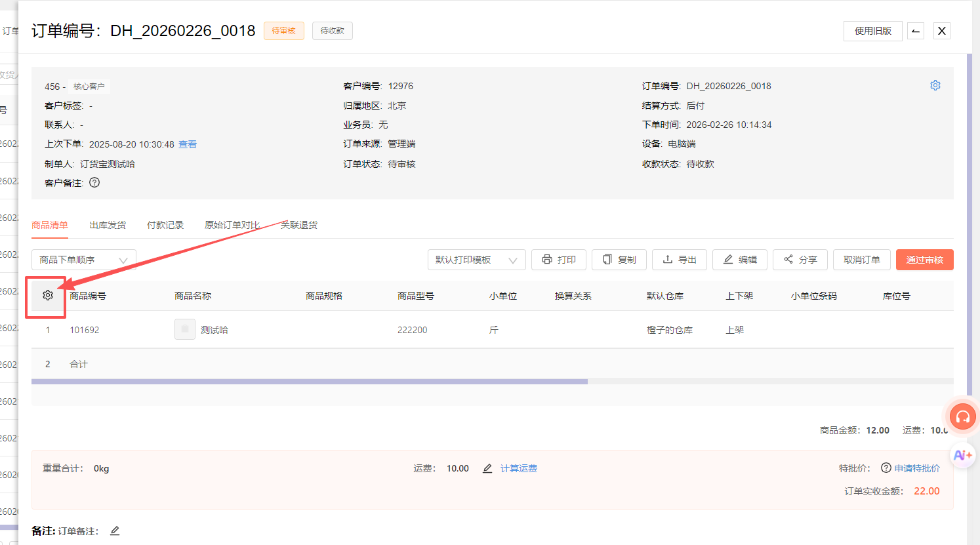Click the 核心客户 customer tag

coord(89,86)
